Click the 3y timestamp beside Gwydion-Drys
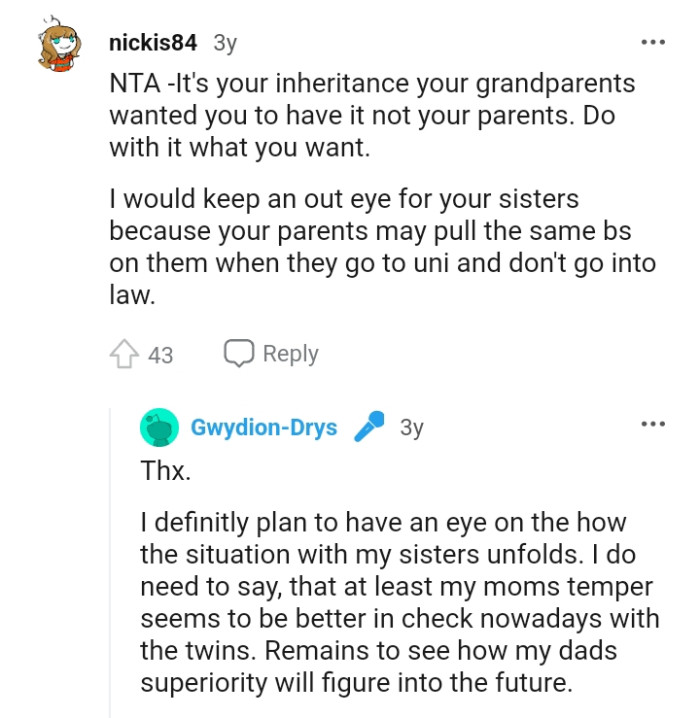Image resolution: width=700 pixels, height=718 pixels. (x=411, y=427)
